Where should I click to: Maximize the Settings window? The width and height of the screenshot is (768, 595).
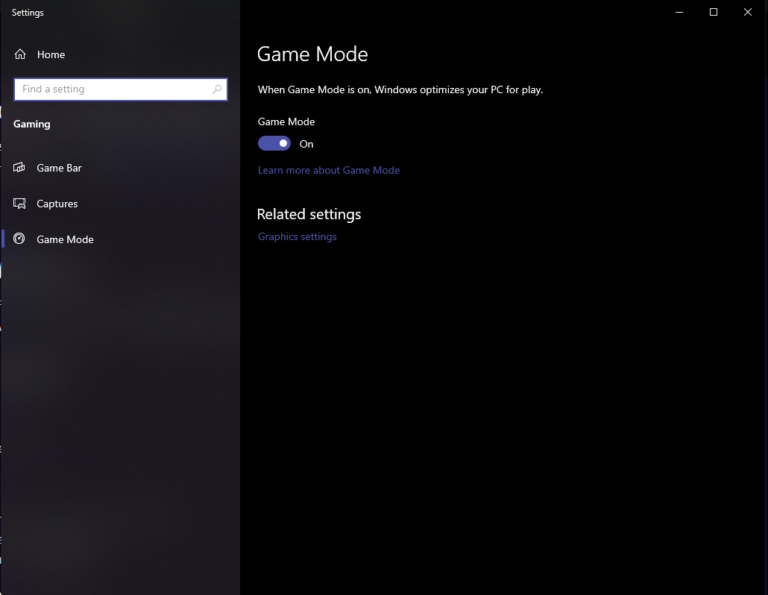[713, 12]
